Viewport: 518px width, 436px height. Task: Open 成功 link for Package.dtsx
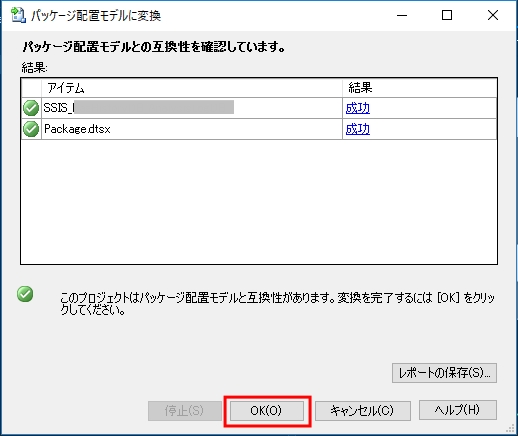click(358, 129)
